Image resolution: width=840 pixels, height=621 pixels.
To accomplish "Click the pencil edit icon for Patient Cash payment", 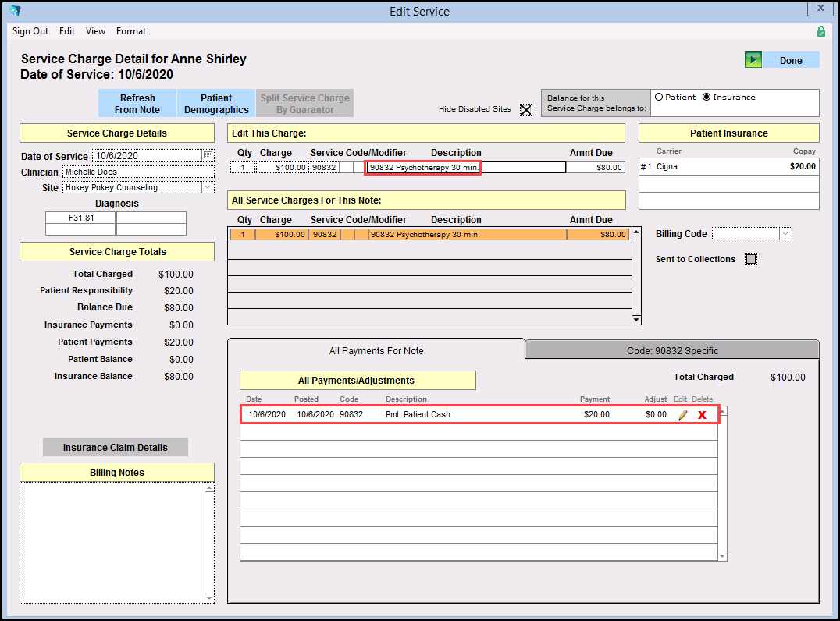I will pos(682,415).
